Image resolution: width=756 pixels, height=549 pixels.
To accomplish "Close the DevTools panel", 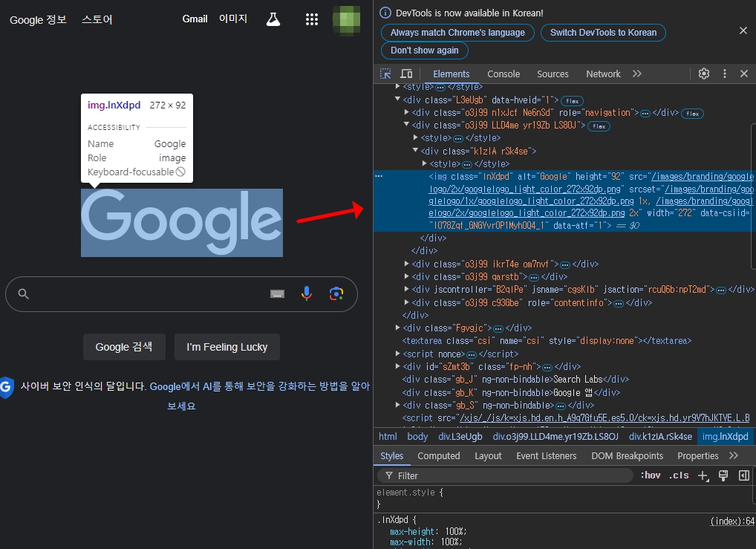I will pyautogui.click(x=744, y=74).
